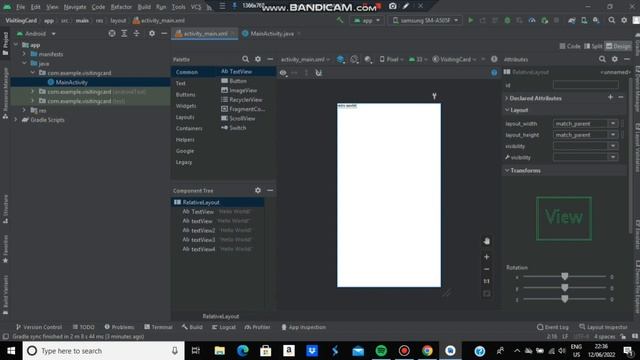This screenshot has height=360, width=640.
Task: Switch to Design view mode
Action: point(618,46)
